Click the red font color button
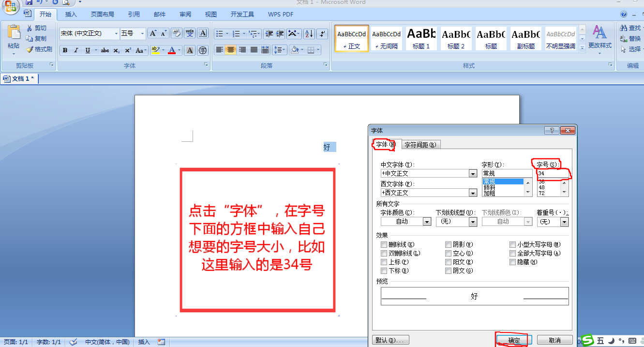This screenshot has height=347, width=644. pos(172,50)
